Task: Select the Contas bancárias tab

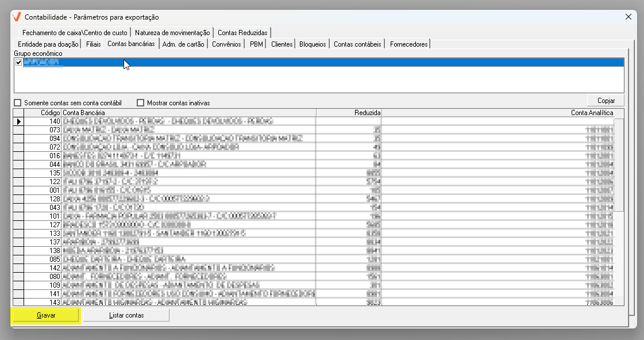Action: [131, 44]
